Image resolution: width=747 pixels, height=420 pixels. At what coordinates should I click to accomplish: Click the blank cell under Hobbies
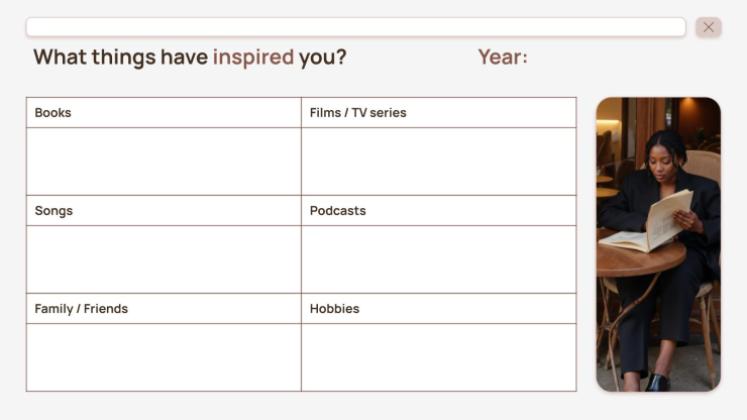click(x=438, y=357)
